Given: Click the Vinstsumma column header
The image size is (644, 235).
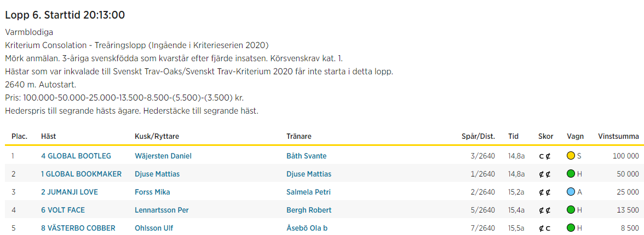Looking at the screenshot, I should [618, 136].
